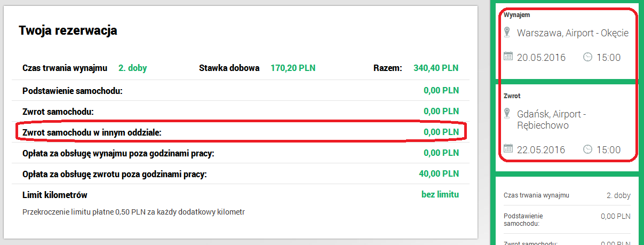644x245 pixels.
Task: Click 'Razem:' label
Action: point(388,68)
